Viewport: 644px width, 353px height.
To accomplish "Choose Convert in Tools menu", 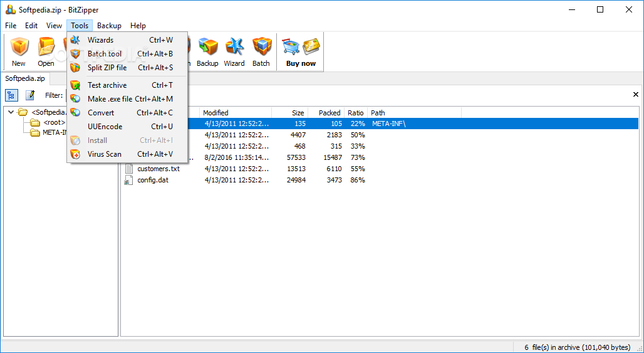I will pos(127,113).
